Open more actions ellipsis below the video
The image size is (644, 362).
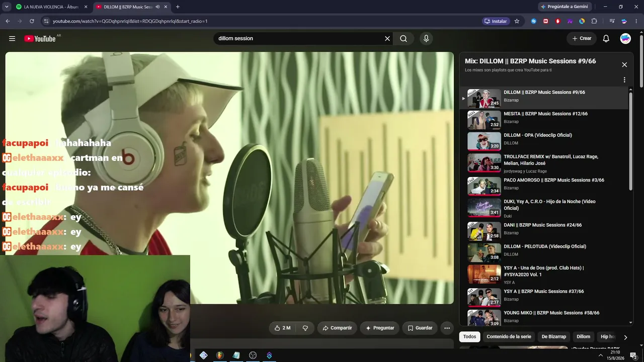click(447, 328)
